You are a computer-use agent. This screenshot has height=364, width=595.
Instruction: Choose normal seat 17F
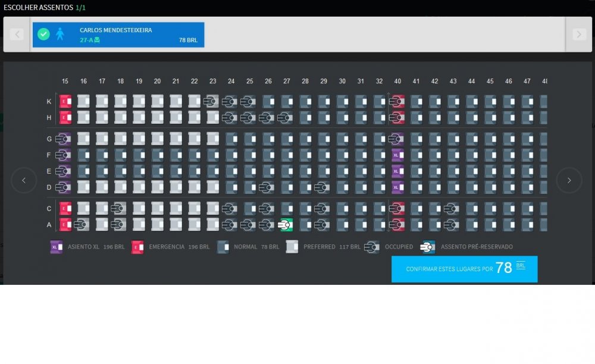click(x=102, y=155)
